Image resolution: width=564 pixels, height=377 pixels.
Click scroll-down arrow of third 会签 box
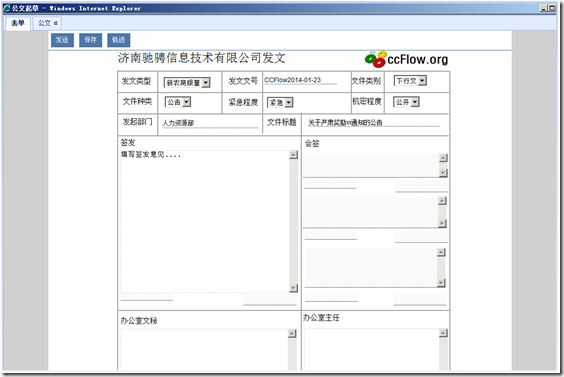tap(441, 283)
